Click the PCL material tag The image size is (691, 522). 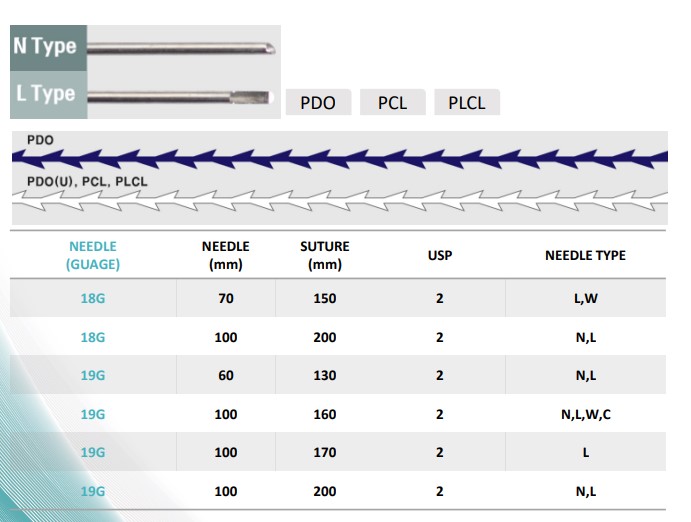click(392, 103)
